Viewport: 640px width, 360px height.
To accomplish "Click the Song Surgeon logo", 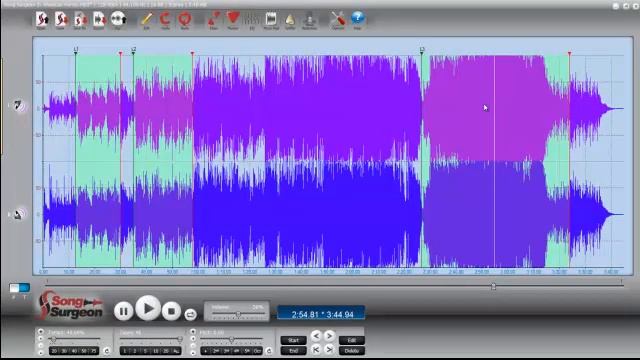I will (x=70, y=305).
